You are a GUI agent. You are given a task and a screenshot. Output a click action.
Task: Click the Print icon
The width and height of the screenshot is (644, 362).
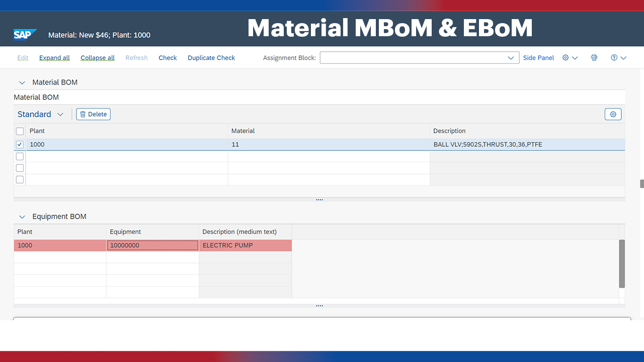click(x=594, y=57)
